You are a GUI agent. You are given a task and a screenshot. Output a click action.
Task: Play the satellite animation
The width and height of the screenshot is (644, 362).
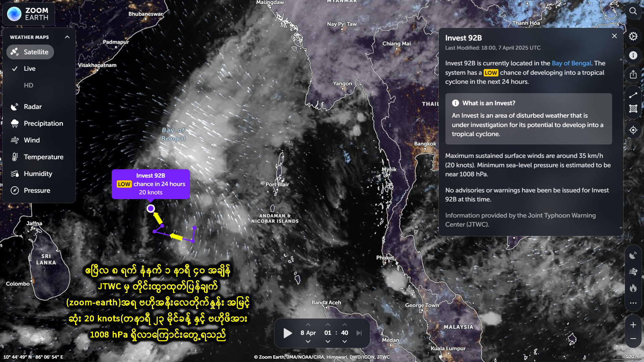287,333
